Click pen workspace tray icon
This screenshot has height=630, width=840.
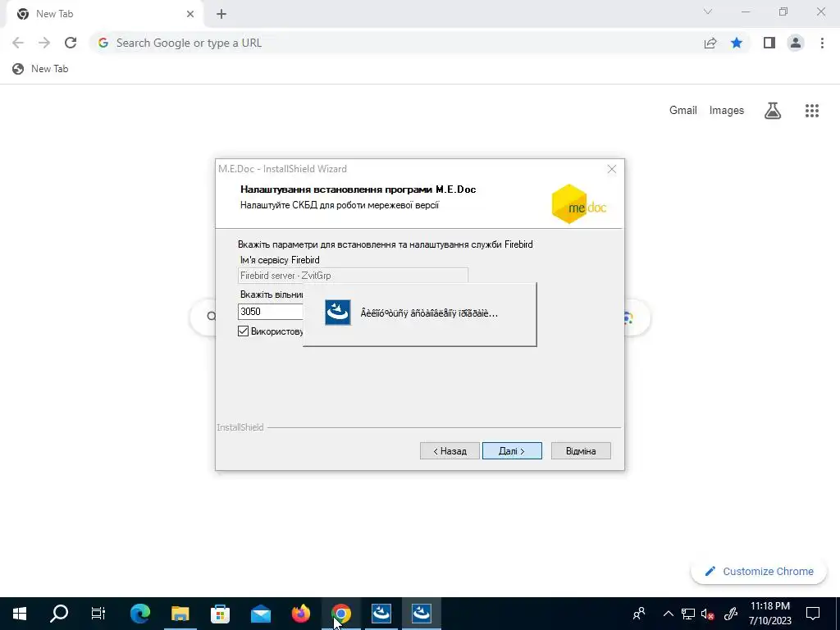pyautogui.click(x=731, y=614)
